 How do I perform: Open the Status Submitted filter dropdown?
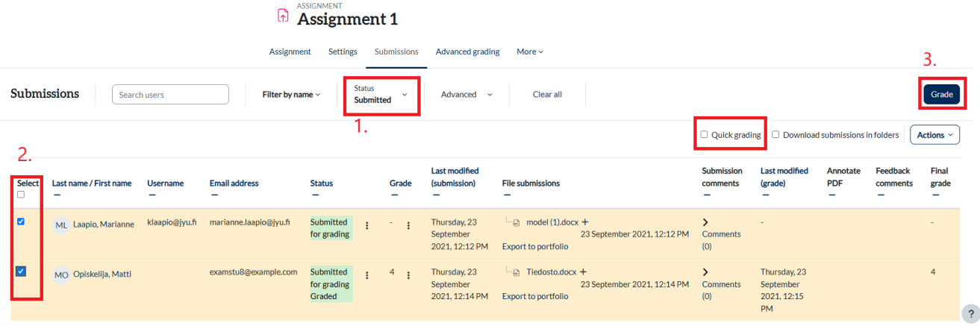[x=381, y=94]
